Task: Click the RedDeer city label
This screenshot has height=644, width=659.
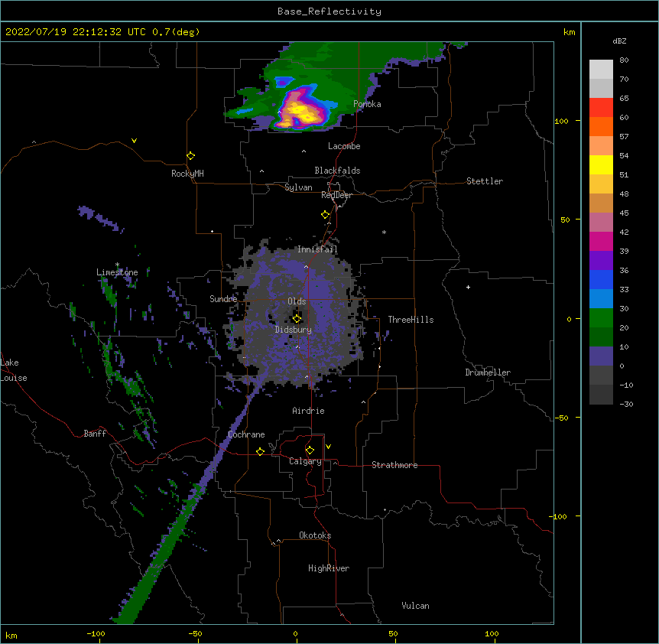Action: [336, 195]
